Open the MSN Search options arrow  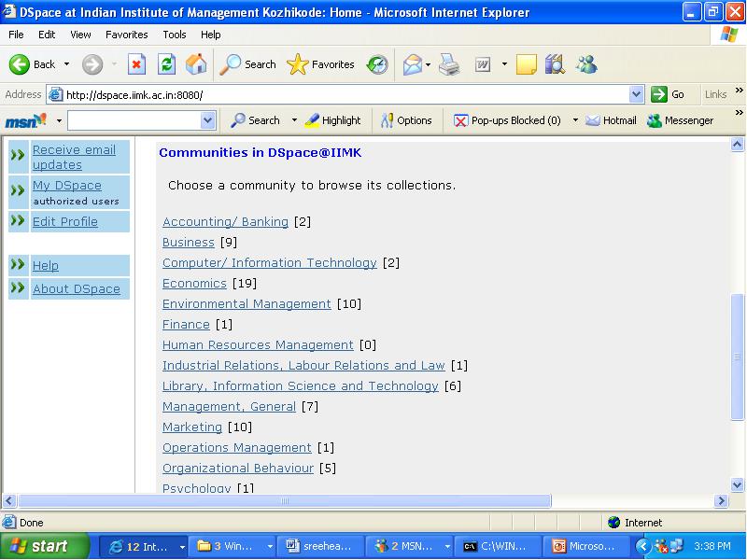(x=294, y=120)
